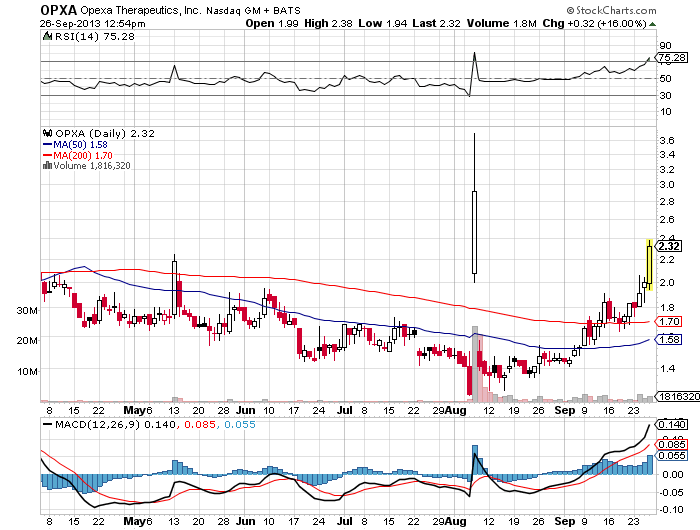Click the red 1.70 MA(200) price tag
The height and width of the screenshot is (530, 700).
point(668,321)
